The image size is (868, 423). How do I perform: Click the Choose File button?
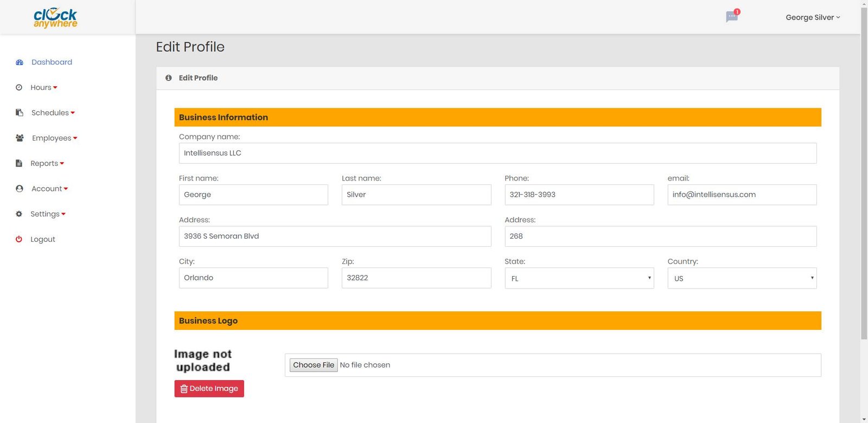point(314,365)
